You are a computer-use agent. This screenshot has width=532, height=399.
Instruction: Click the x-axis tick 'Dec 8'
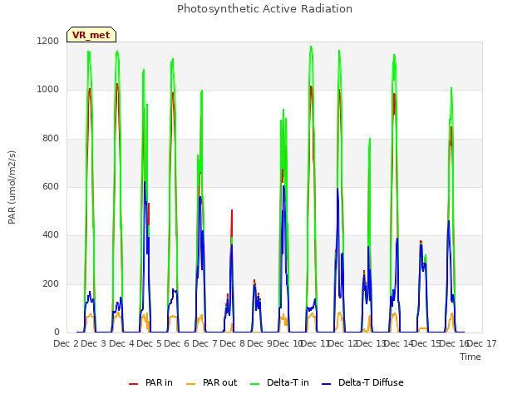(232, 343)
